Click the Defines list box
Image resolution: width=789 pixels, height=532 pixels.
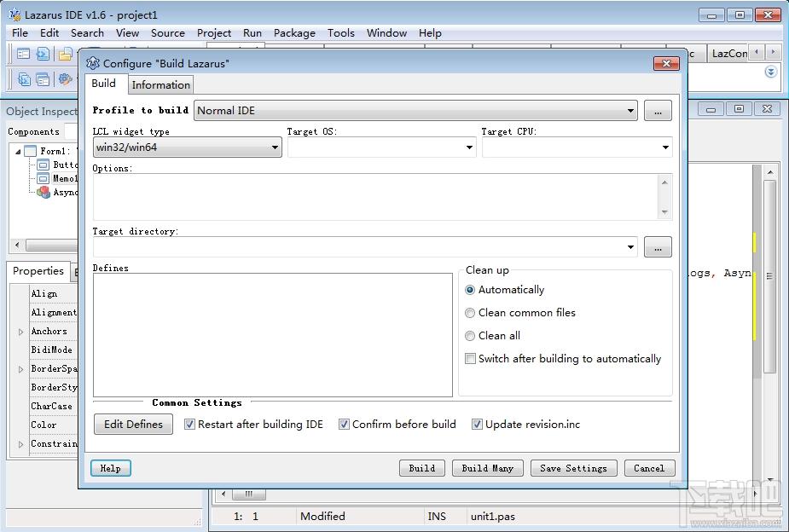click(x=273, y=335)
